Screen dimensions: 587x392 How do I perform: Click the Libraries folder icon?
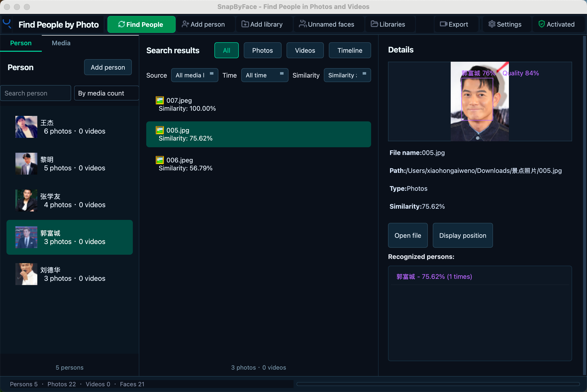click(374, 24)
